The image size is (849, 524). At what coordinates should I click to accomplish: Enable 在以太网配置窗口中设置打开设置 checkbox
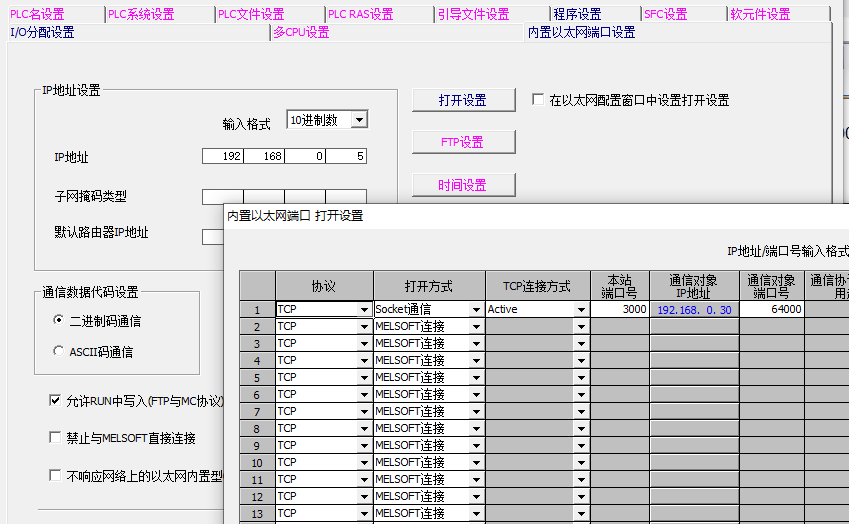tap(538, 100)
